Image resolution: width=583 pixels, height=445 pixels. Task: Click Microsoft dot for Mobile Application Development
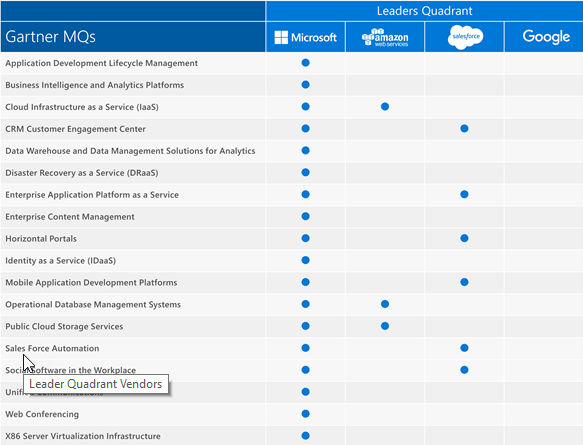pyautogui.click(x=306, y=282)
